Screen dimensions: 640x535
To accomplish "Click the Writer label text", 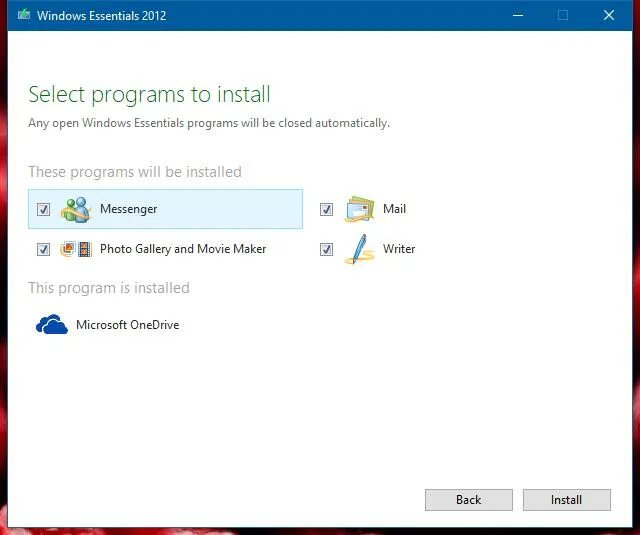I will (x=399, y=249).
